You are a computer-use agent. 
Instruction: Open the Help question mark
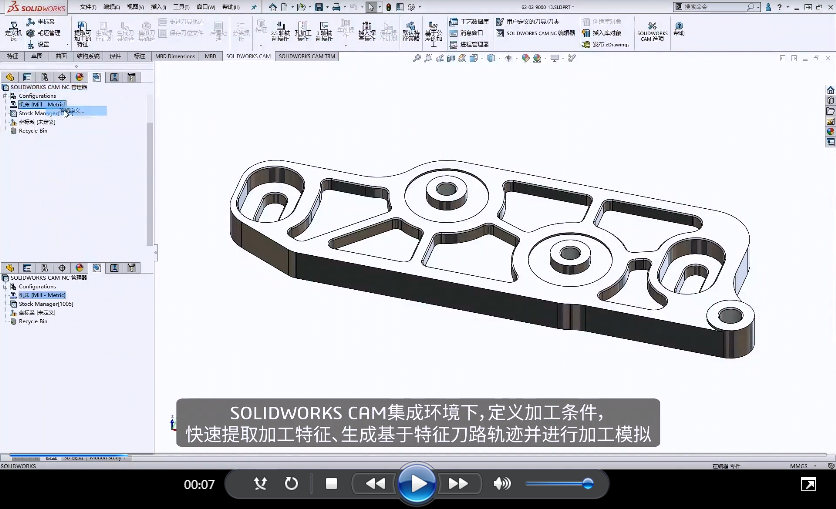779,7
